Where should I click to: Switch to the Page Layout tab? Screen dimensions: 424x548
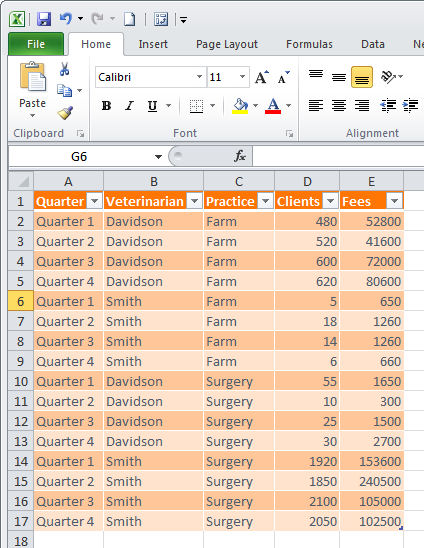[x=227, y=44]
